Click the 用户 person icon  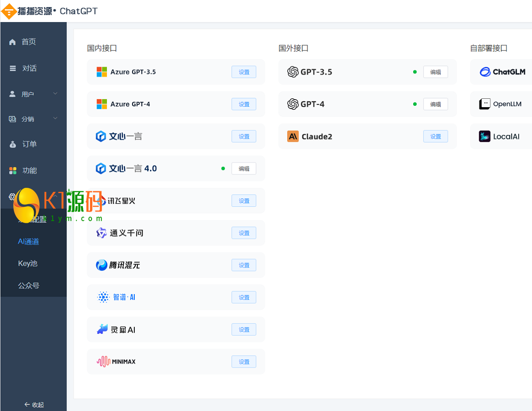[x=12, y=94]
